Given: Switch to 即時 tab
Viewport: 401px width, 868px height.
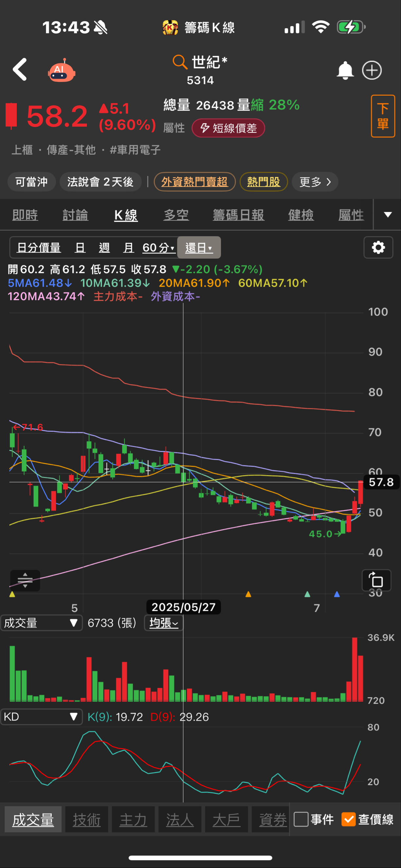Looking at the screenshot, I should 25,215.
